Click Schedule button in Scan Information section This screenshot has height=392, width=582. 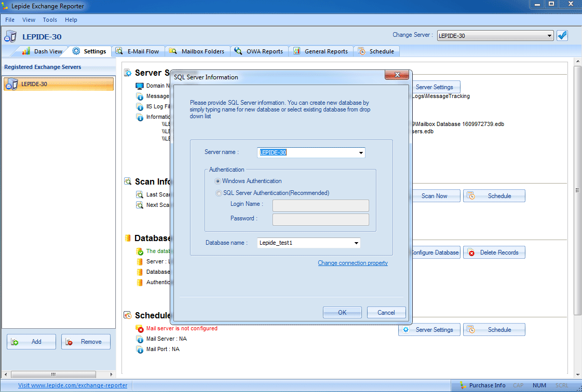point(494,196)
